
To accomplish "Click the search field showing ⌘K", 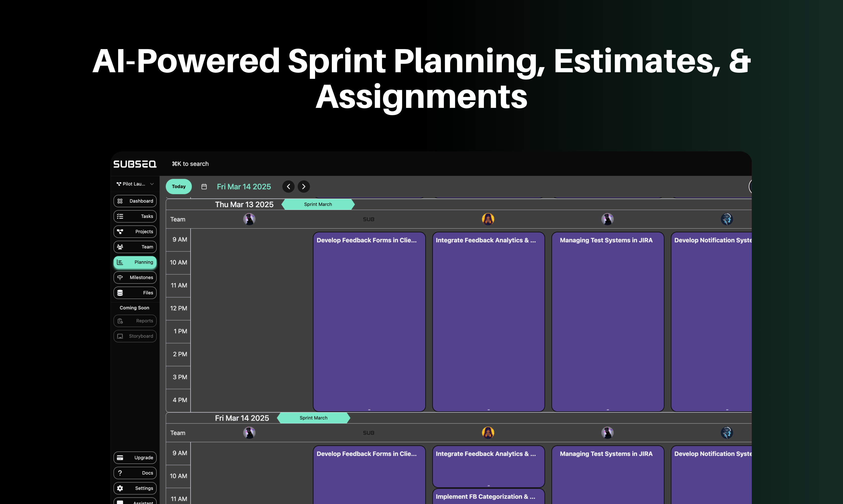I will click(x=190, y=164).
